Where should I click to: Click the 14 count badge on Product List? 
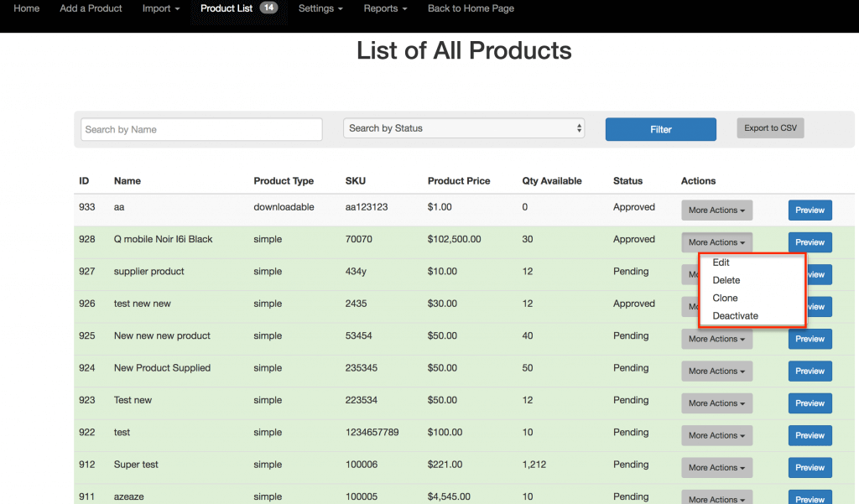coord(268,8)
